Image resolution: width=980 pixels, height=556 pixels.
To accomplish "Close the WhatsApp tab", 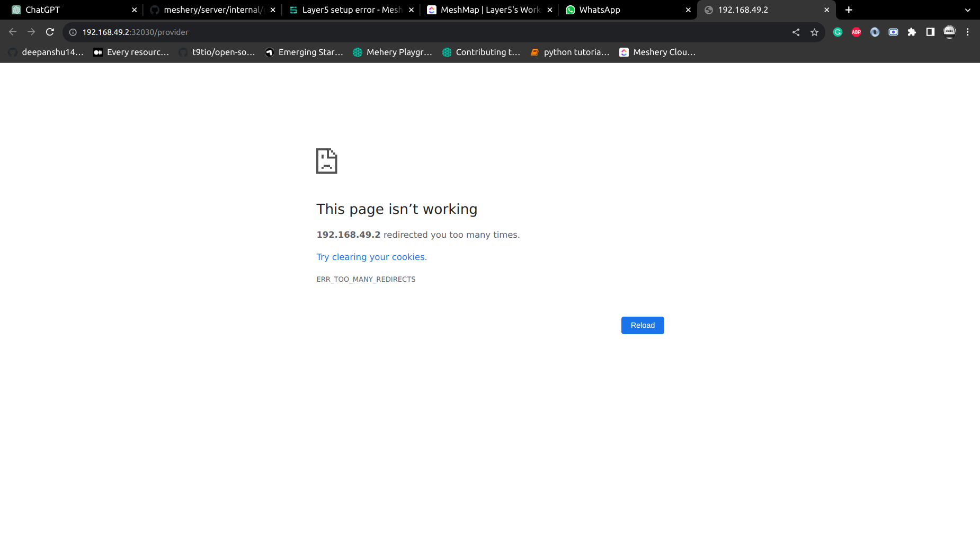I will [688, 10].
